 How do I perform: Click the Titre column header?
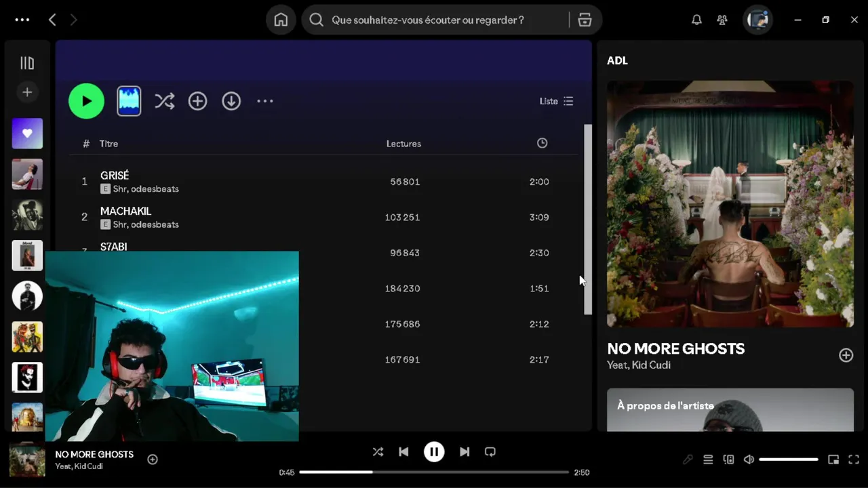[108, 144]
